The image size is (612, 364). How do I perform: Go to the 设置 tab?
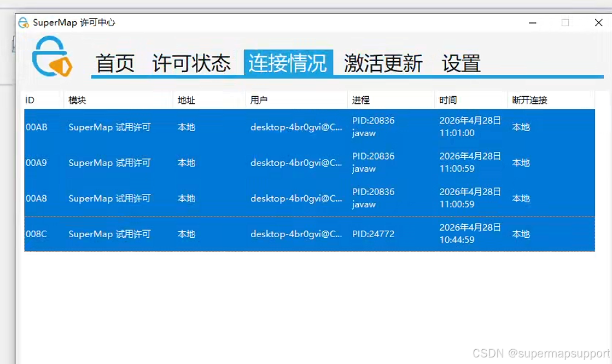461,63
